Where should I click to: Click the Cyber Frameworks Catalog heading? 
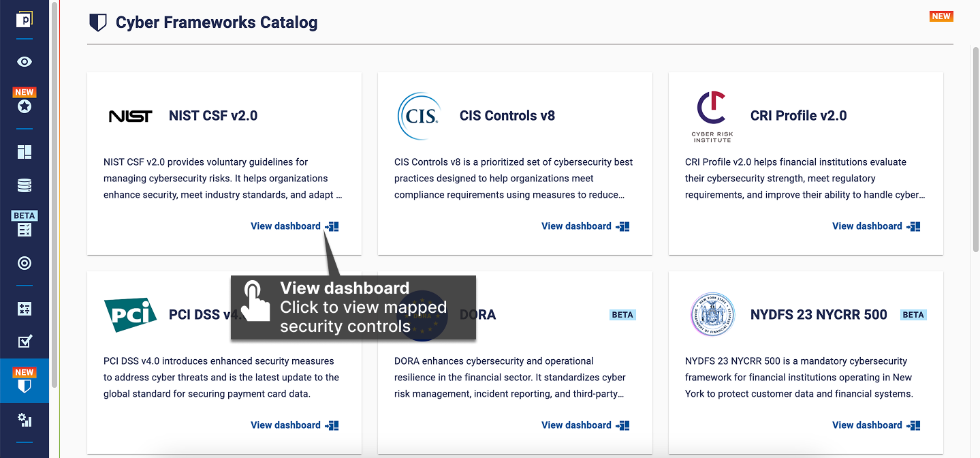(217, 22)
